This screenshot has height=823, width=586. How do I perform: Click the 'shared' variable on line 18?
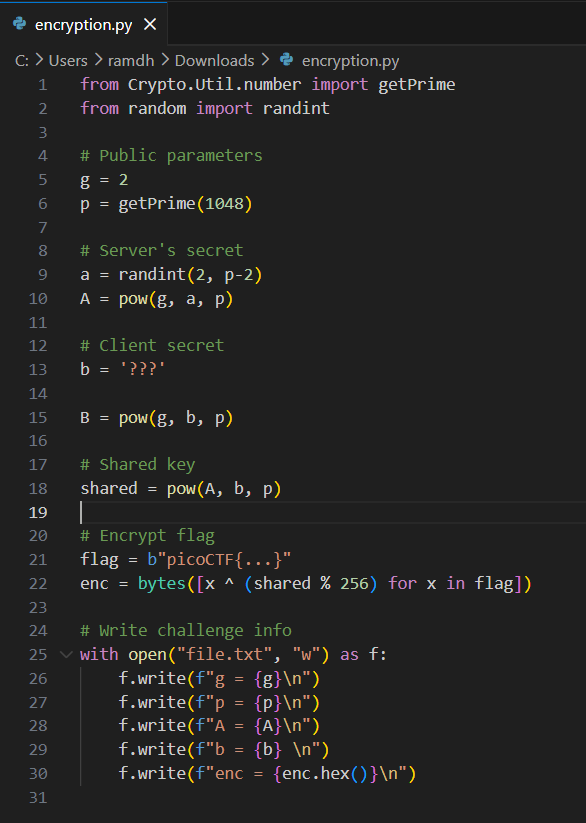pos(109,489)
